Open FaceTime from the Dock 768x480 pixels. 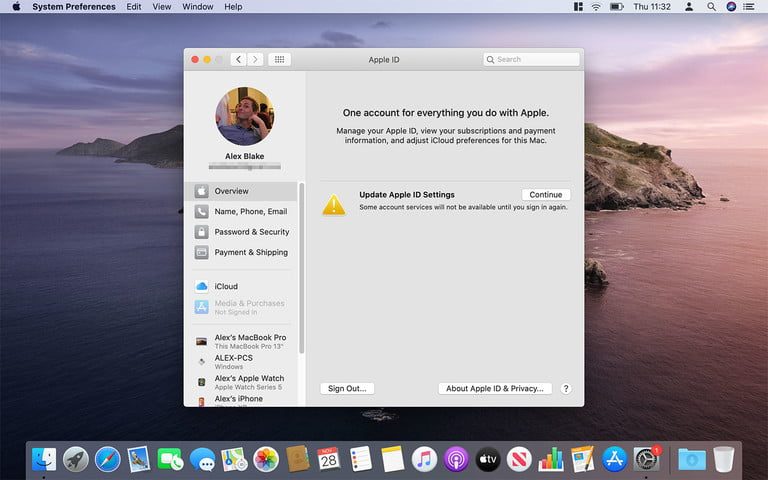pyautogui.click(x=170, y=460)
